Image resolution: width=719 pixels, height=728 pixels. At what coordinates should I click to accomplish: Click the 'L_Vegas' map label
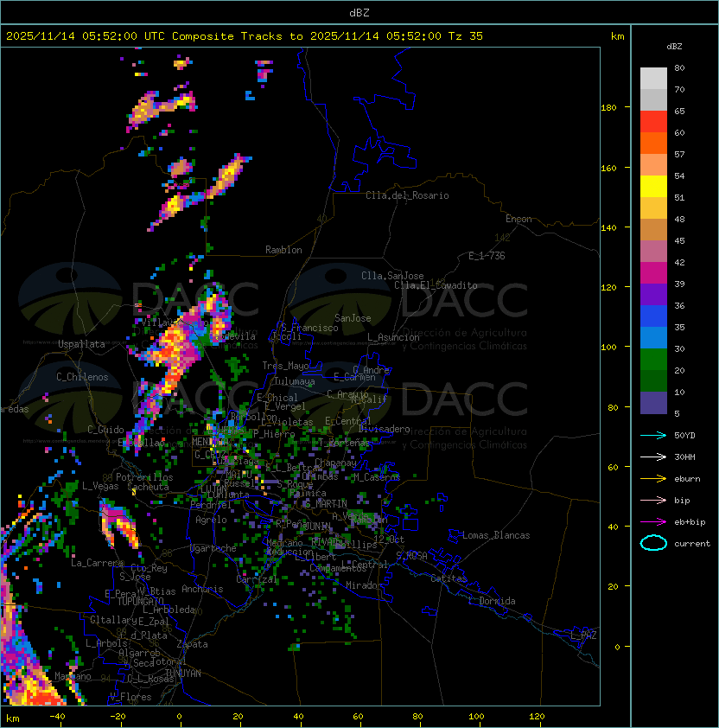(100, 486)
